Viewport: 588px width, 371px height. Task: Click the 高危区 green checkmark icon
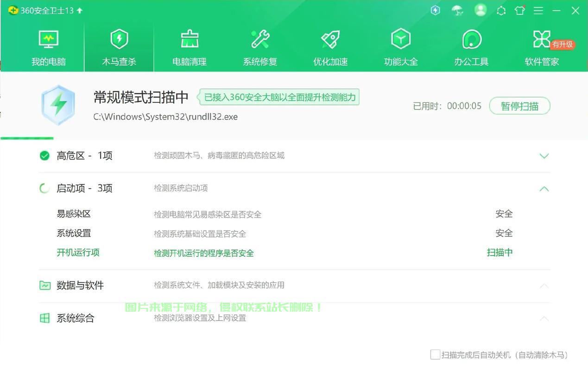[x=44, y=155]
